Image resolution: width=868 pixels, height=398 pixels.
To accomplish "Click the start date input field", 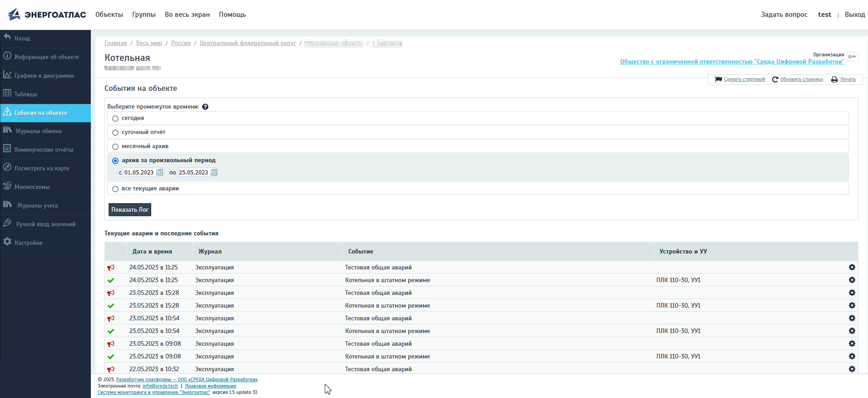I will click(x=139, y=173).
